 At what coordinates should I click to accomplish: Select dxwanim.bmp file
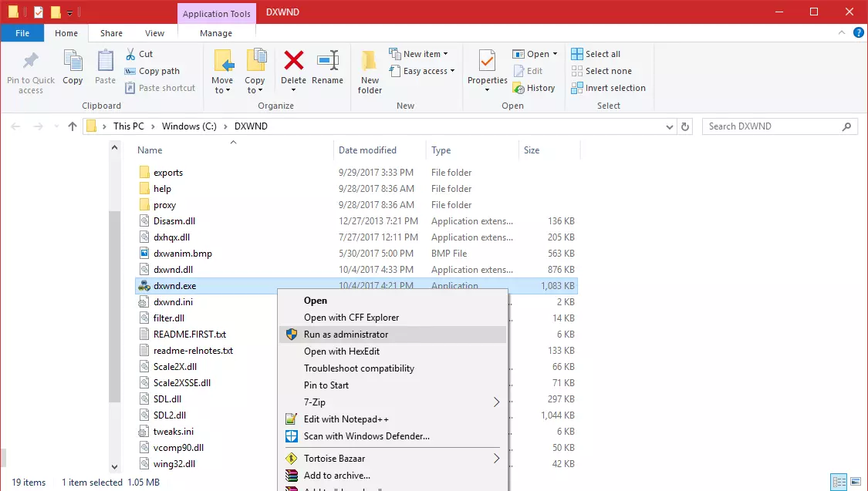[x=182, y=254]
